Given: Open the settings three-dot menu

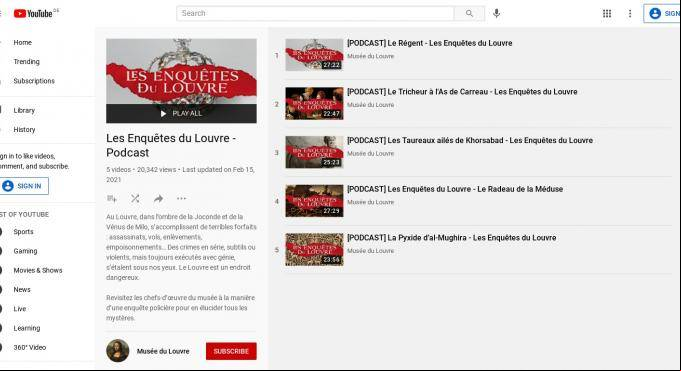Looking at the screenshot, I should click(630, 13).
